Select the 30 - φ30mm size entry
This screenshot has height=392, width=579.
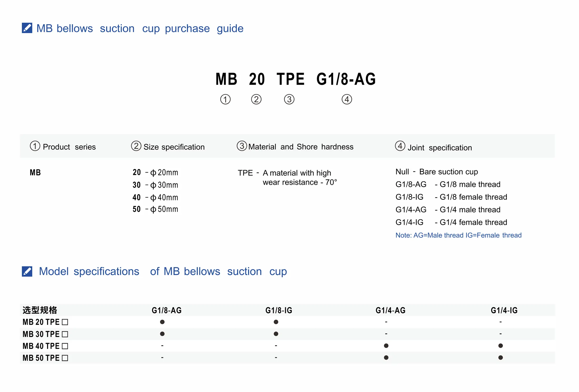[x=155, y=185]
